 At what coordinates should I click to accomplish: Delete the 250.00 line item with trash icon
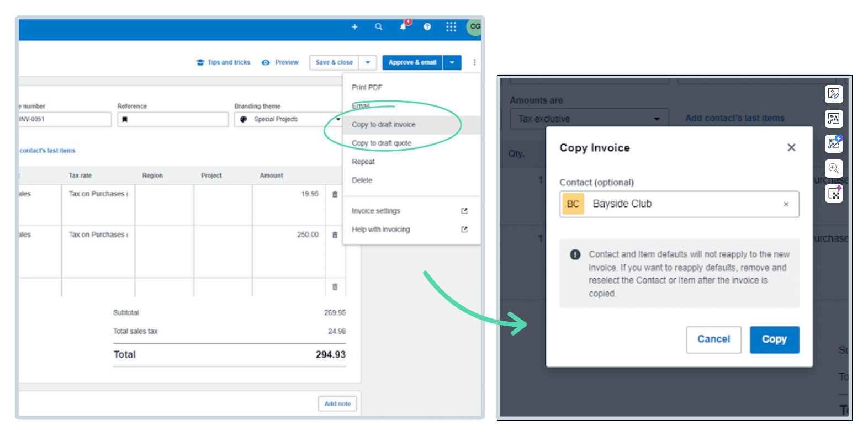(335, 235)
